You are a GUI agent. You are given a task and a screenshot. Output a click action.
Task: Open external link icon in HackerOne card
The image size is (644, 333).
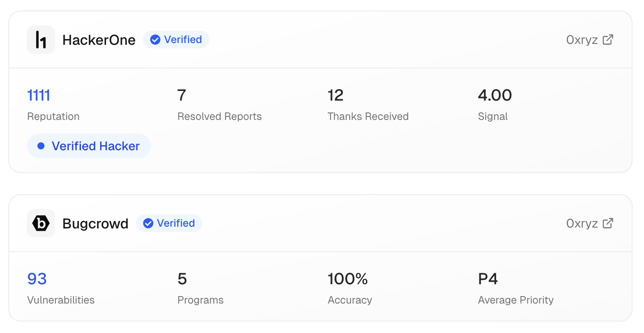pyautogui.click(x=608, y=40)
